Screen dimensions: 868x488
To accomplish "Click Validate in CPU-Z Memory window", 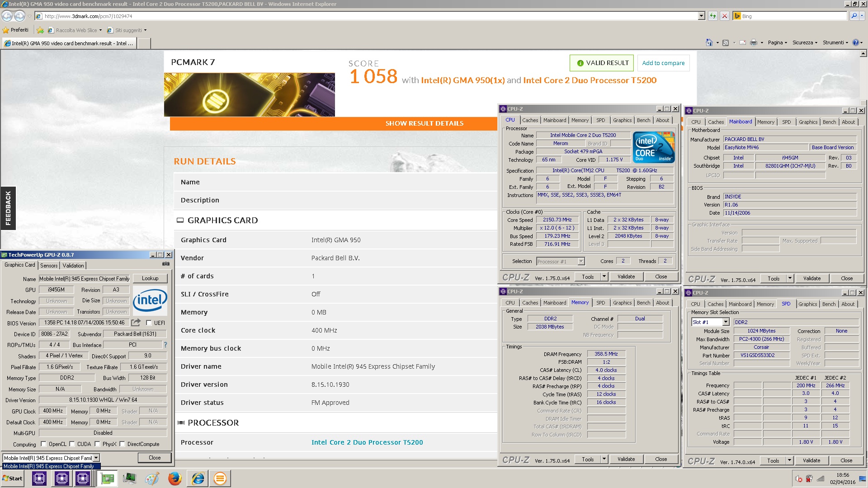I will coord(626,459).
